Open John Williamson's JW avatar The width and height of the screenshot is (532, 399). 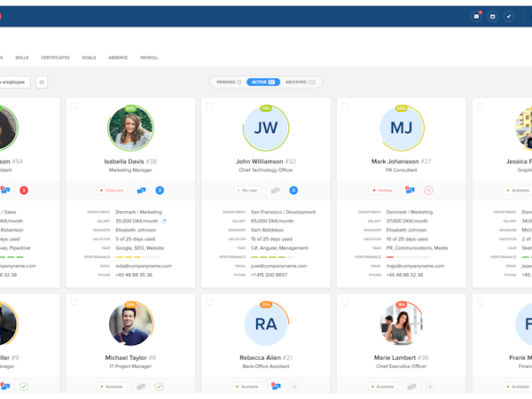click(x=266, y=129)
